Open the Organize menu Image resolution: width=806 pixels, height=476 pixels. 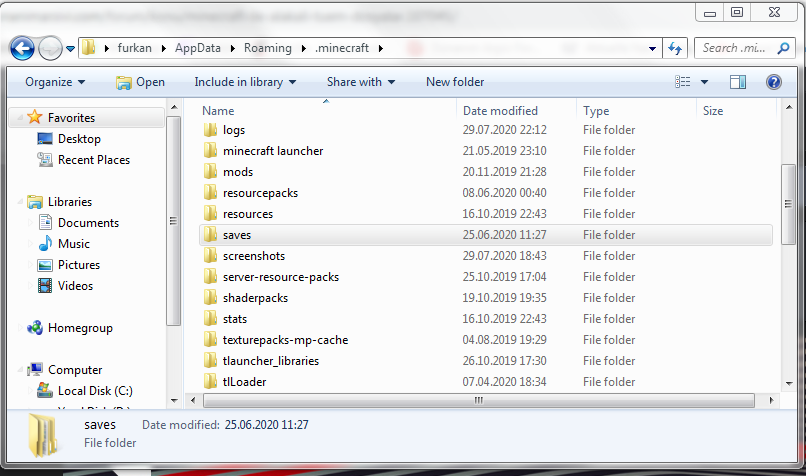[55, 82]
